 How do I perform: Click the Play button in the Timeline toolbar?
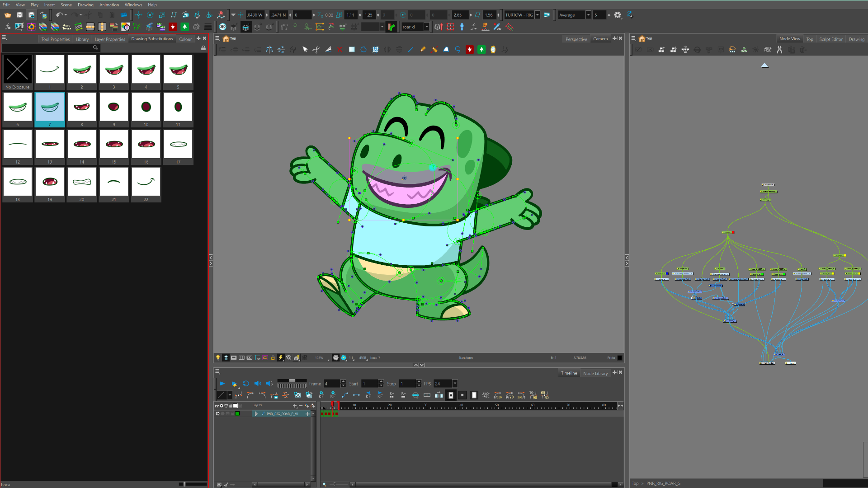coord(222,384)
